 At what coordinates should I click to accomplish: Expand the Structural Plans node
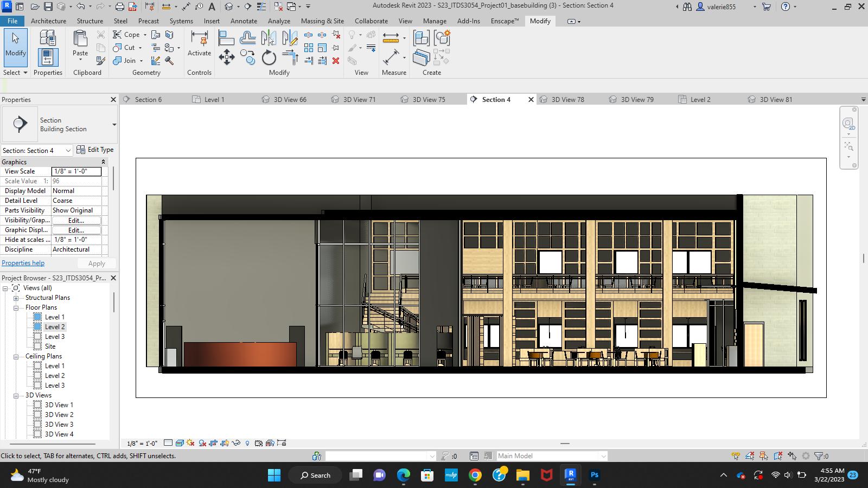pos(16,298)
